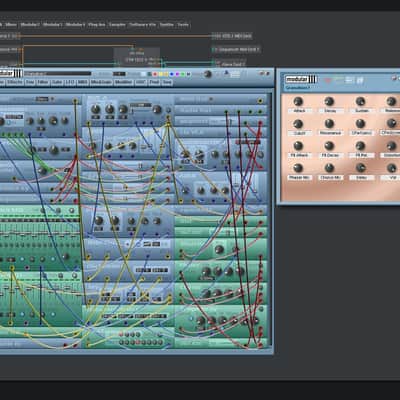Screen dimensions: 400x400
Task: Switch to the Mixer tab
Action: (11, 25)
